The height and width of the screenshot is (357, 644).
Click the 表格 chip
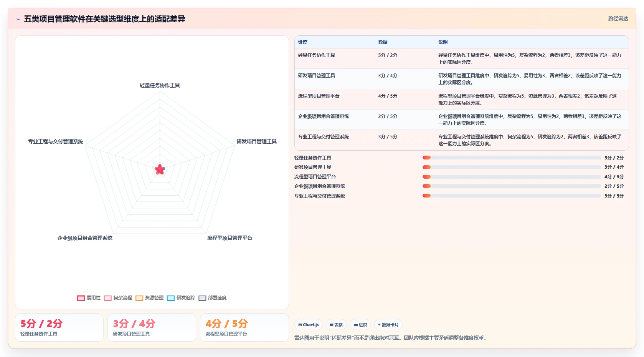coord(336,325)
